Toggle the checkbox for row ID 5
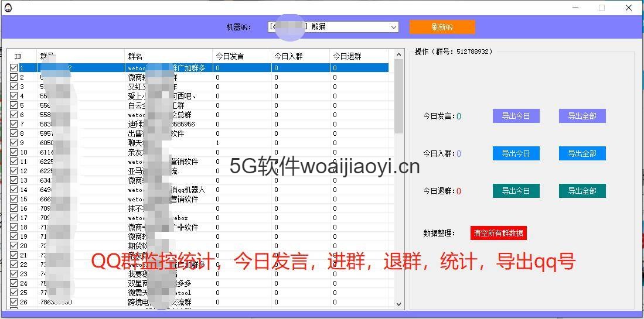Viewport: 644px width, 319px height. point(13,105)
